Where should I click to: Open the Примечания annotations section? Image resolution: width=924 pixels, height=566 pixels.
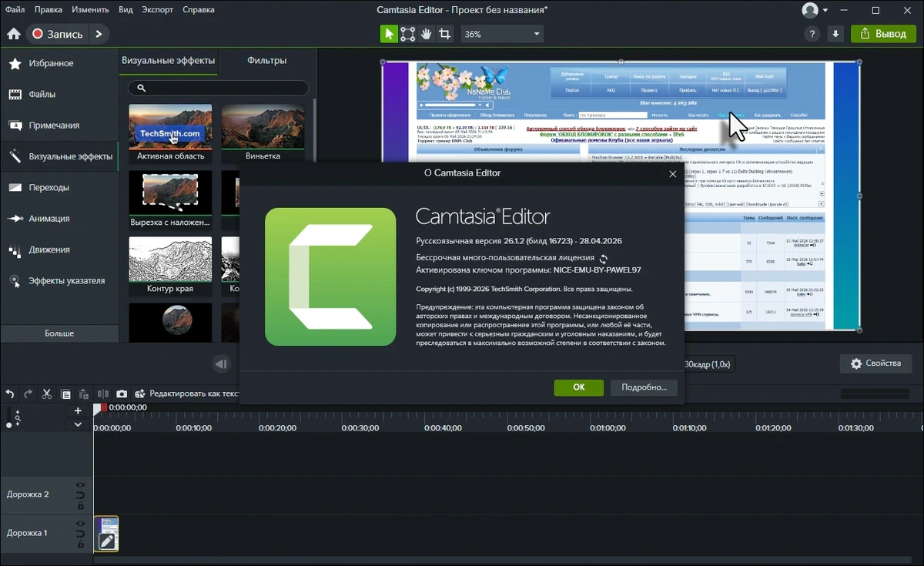click(x=59, y=126)
